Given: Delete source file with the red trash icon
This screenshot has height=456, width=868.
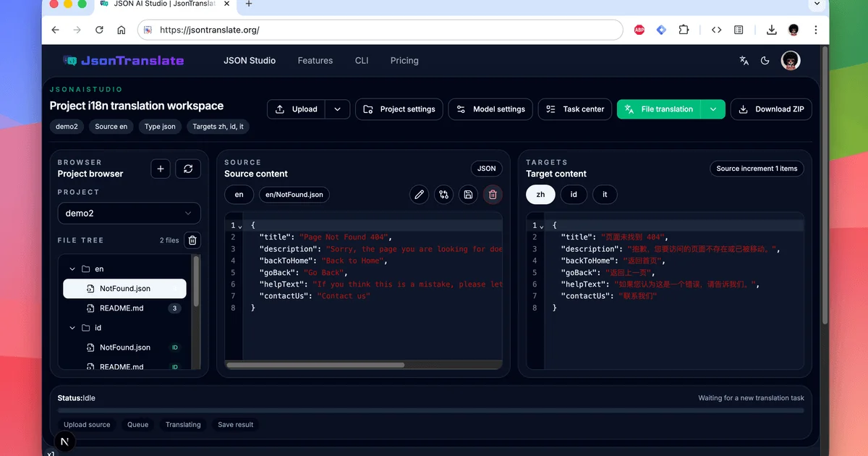Looking at the screenshot, I should pos(493,195).
